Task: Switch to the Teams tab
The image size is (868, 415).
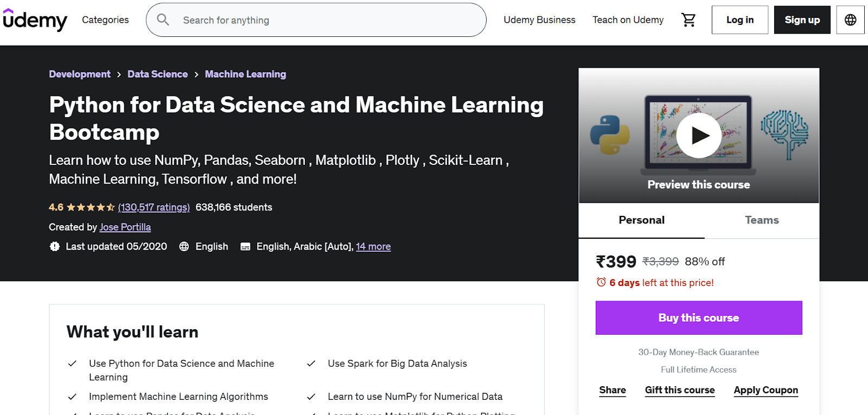Action: pyautogui.click(x=762, y=220)
